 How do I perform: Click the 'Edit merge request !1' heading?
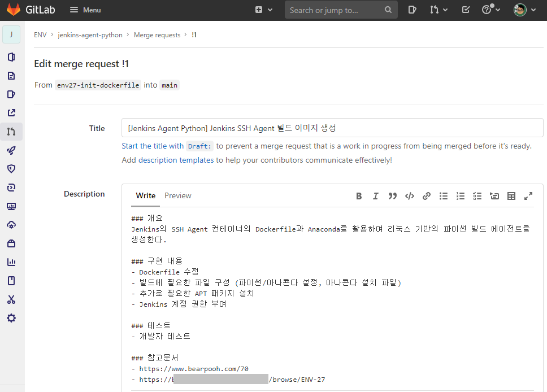click(81, 64)
